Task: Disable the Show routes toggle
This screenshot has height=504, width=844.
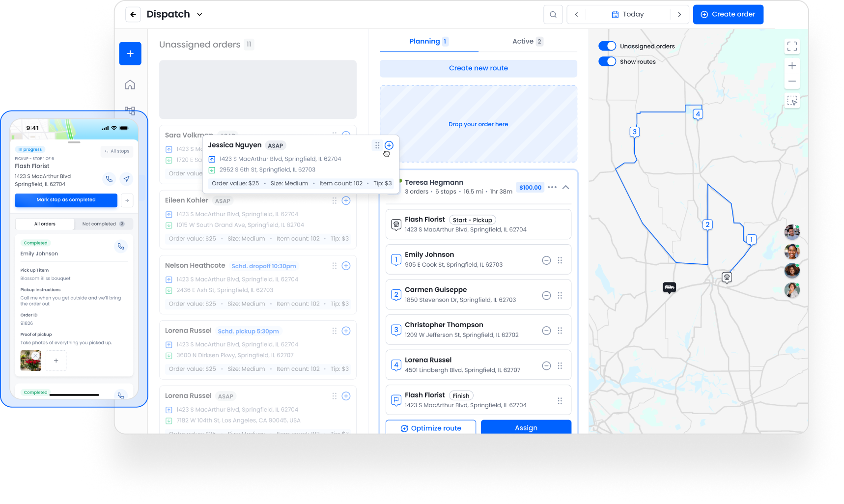Action: pos(607,61)
